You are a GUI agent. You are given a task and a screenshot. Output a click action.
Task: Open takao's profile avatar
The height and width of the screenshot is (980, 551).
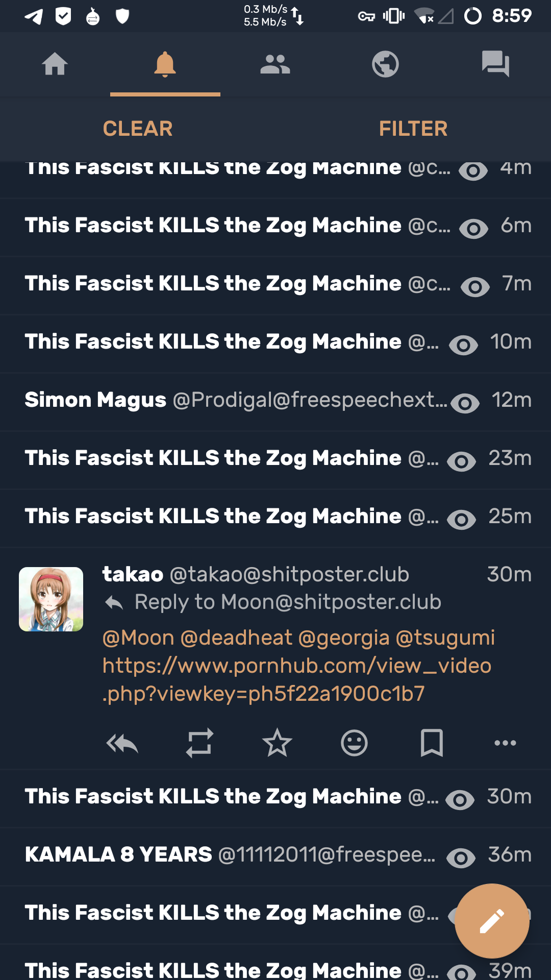coord(51,599)
